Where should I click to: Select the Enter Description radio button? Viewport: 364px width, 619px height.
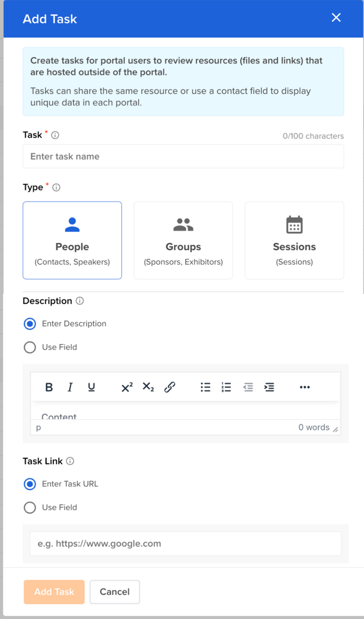pos(30,324)
